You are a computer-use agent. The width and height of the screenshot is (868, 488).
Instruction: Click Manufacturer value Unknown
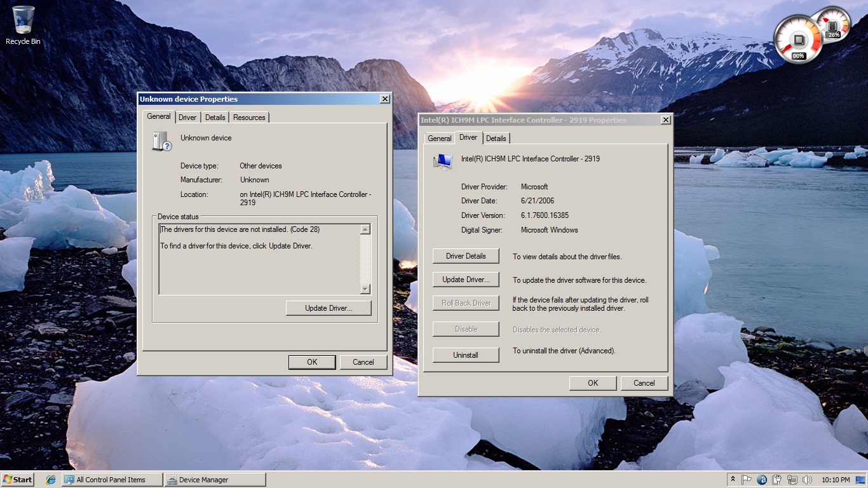(x=254, y=180)
